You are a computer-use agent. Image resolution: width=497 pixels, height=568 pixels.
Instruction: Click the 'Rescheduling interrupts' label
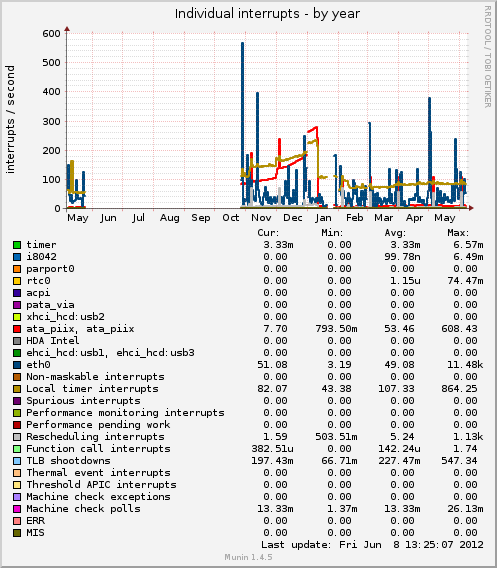click(95, 437)
